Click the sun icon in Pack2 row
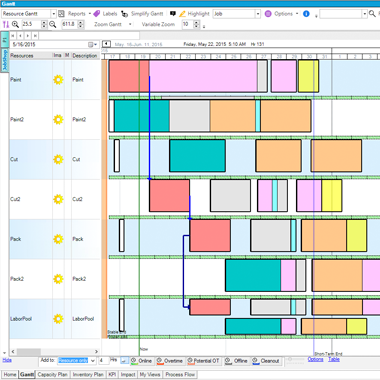The height and width of the screenshot is (380, 380). (x=58, y=279)
